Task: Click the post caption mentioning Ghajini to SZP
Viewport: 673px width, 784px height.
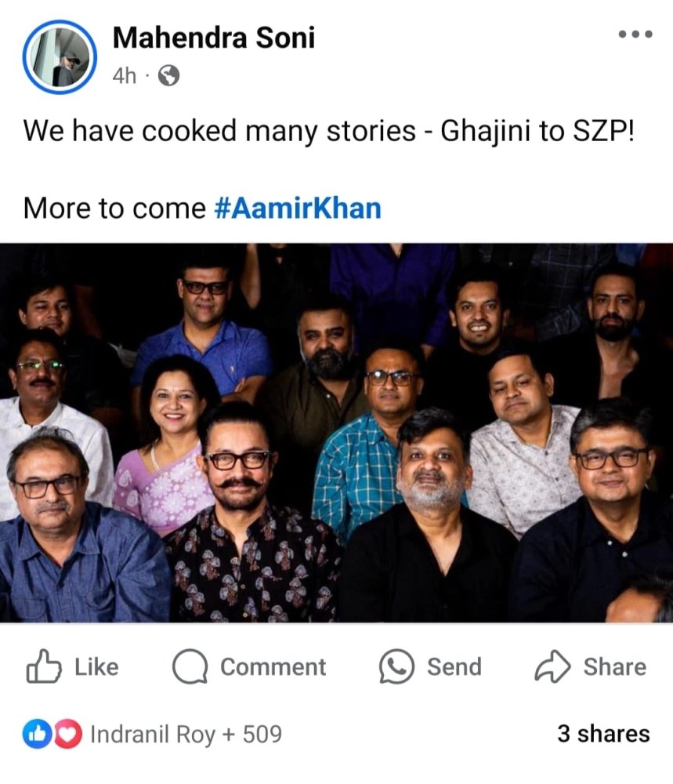Action: 327,131
